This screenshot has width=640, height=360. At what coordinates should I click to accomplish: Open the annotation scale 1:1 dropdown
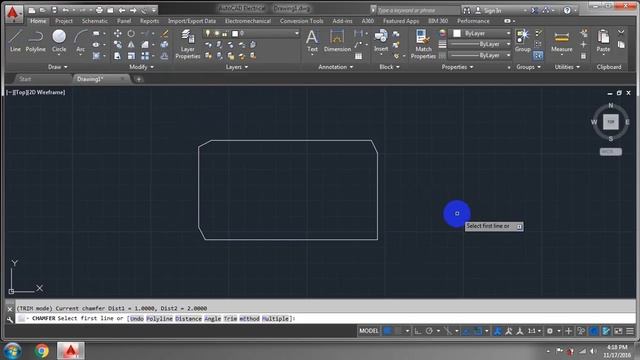[534, 331]
